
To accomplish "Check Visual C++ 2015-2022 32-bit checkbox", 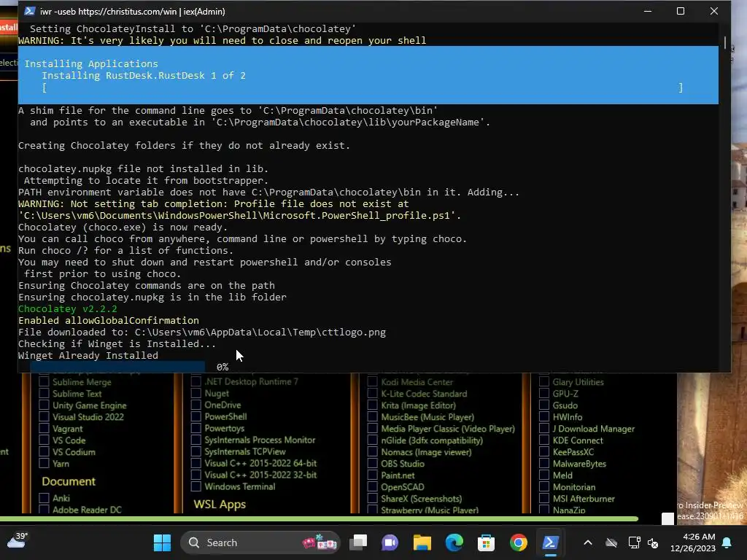I will pos(196,475).
